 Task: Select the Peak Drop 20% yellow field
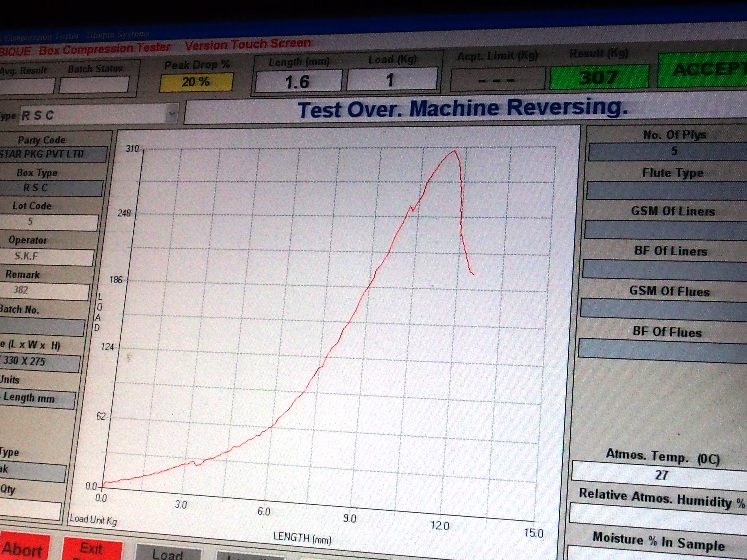pyautogui.click(x=196, y=82)
